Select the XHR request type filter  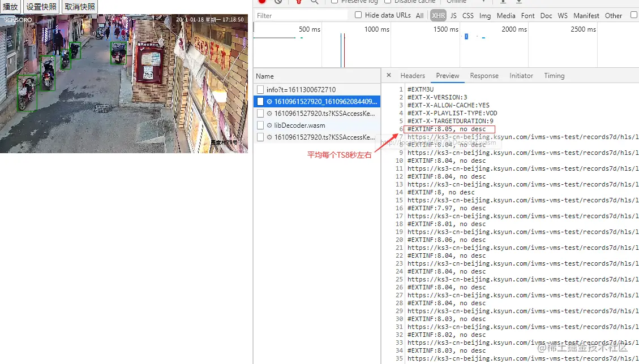(x=439, y=16)
